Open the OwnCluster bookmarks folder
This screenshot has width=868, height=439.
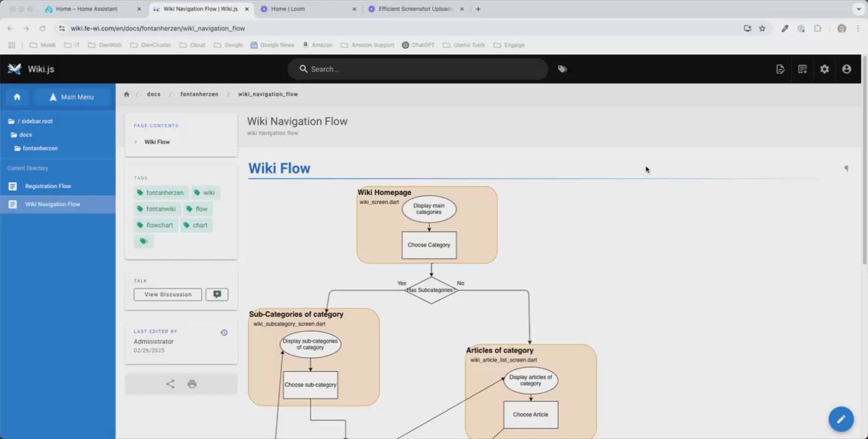coord(151,45)
